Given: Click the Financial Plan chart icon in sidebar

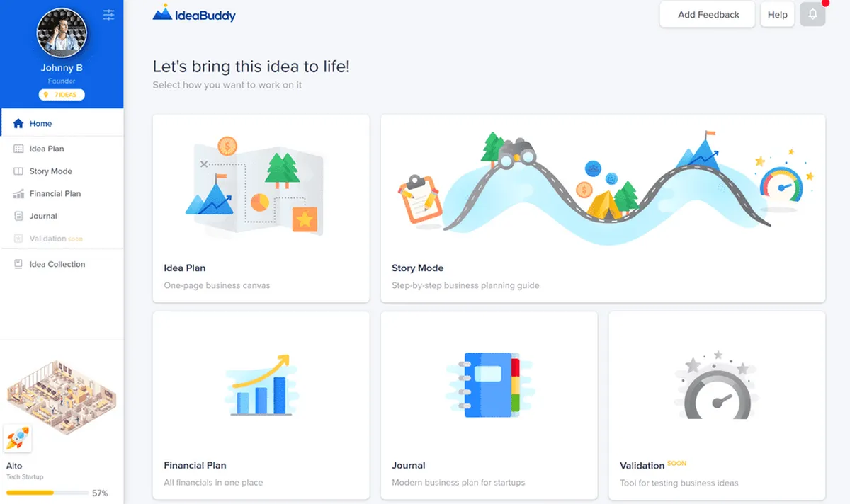Looking at the screenshot, I should coord(19,193).
